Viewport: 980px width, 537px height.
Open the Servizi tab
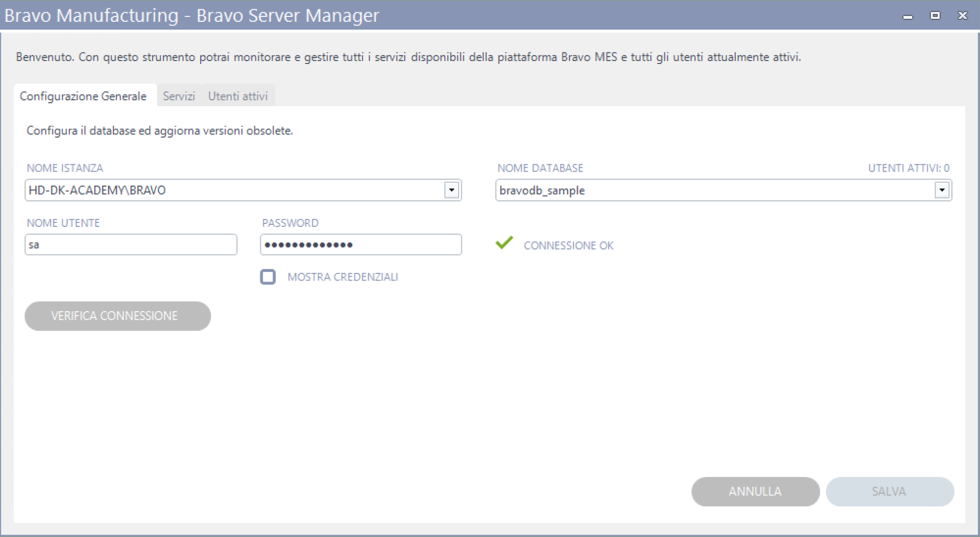point(179,96)
